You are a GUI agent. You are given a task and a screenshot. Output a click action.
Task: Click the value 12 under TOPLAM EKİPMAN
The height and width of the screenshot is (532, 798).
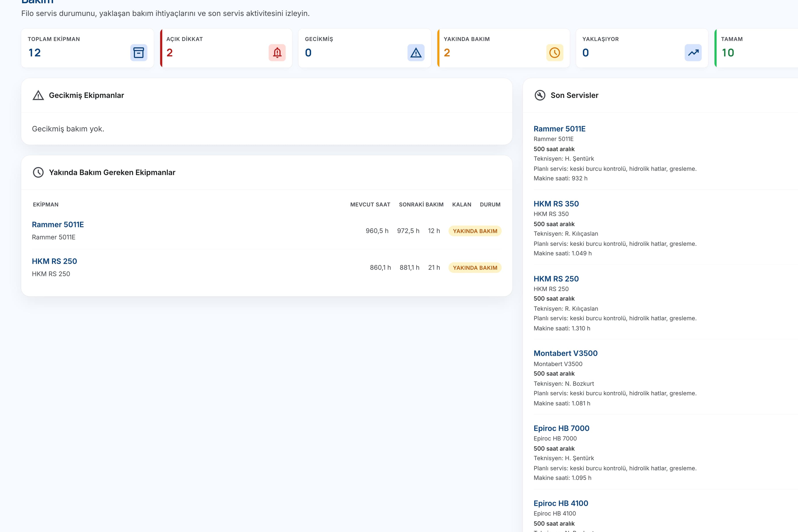point(35,53)
